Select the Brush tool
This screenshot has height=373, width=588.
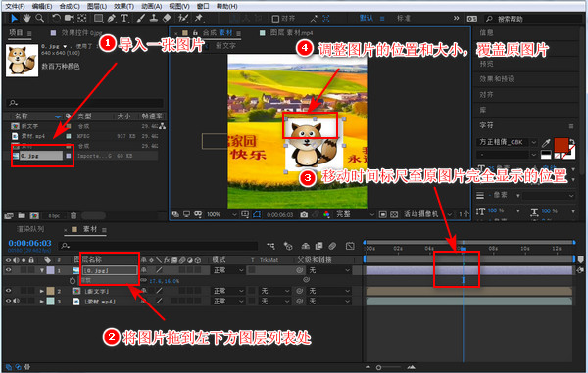point(140,18)
